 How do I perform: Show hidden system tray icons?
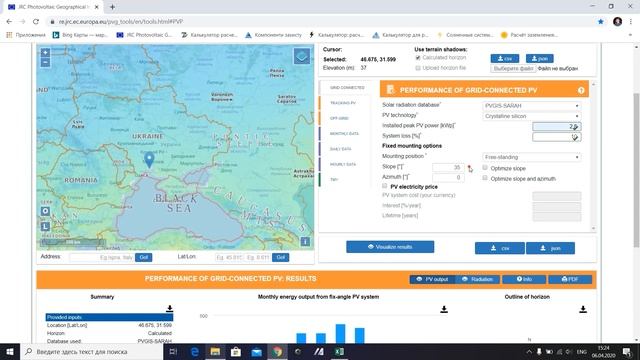pos(529,351)
